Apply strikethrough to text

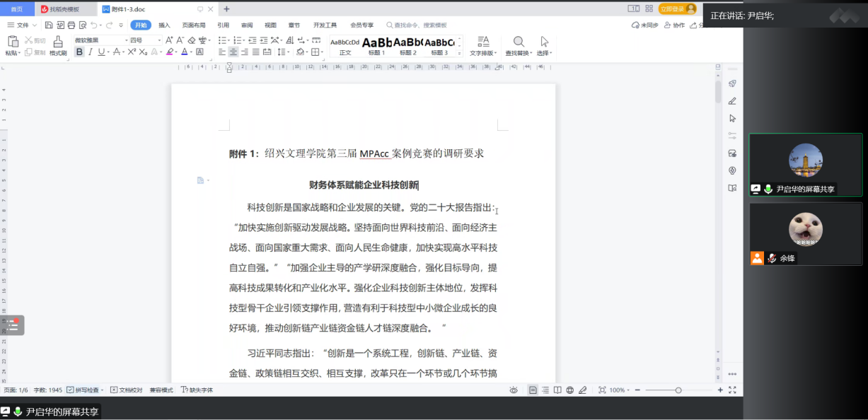click(x=117, y=52)
